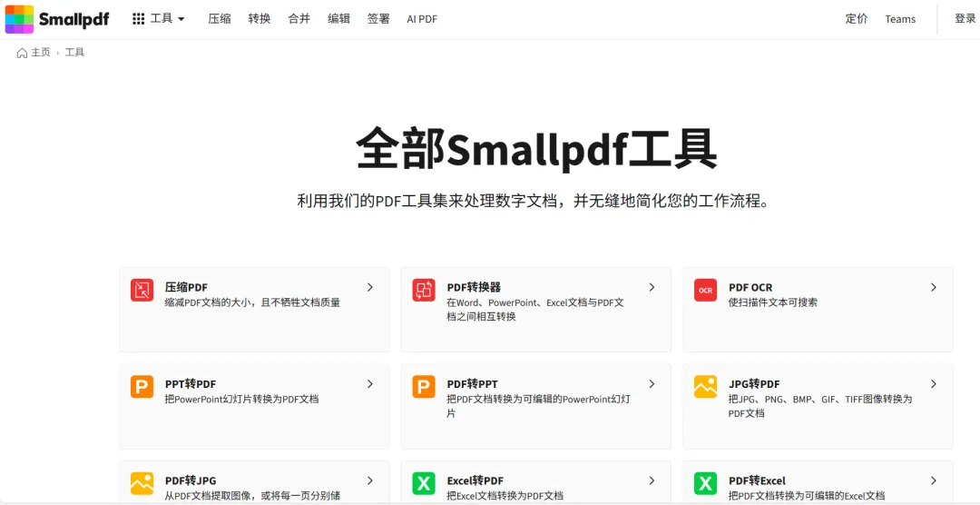Image resolution: width=980 pixels, height=505 pixels.
Task: Click the home icon in breadcrumb
Action: [22, 53]
